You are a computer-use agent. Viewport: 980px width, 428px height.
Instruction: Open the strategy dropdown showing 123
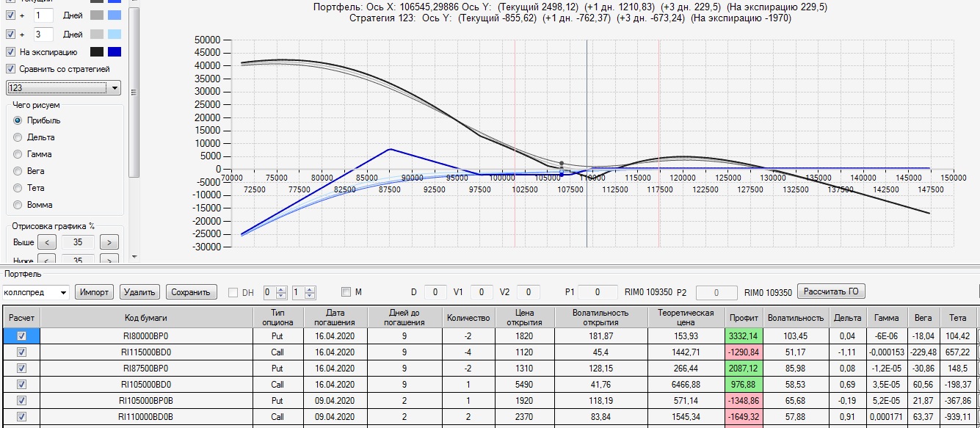64,88
